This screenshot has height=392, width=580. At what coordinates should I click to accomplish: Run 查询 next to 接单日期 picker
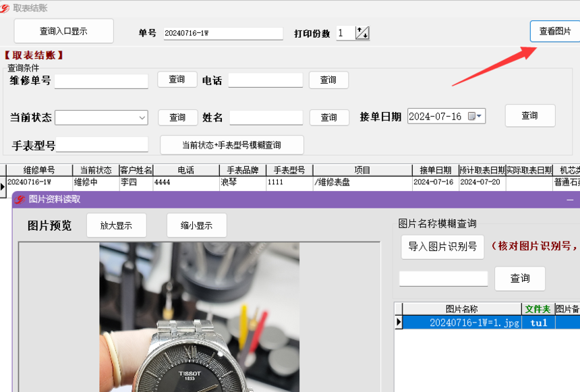[x=530, y=116]
